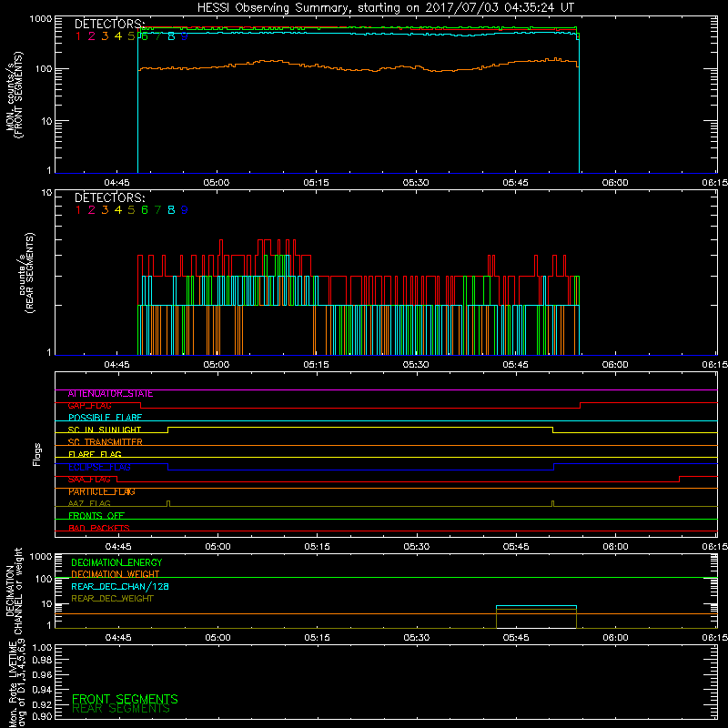Click '05:15' tick below the Flags plot
This screenshot has height=728, width=728.
(317, 547)
